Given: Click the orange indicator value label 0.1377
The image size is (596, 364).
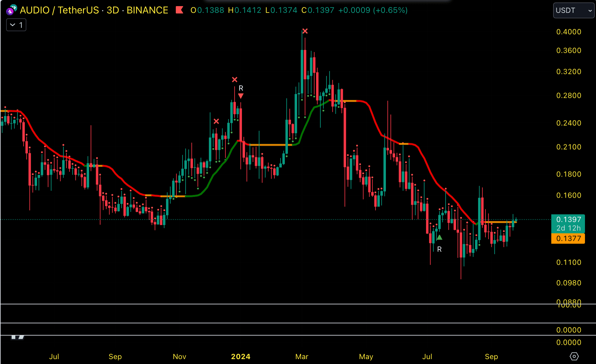Looking at the screenshot, I should tap(568, 239).
